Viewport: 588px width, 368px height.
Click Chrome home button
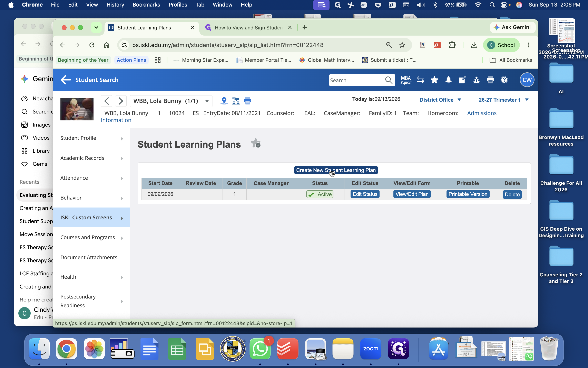click(x=106, y=45)
